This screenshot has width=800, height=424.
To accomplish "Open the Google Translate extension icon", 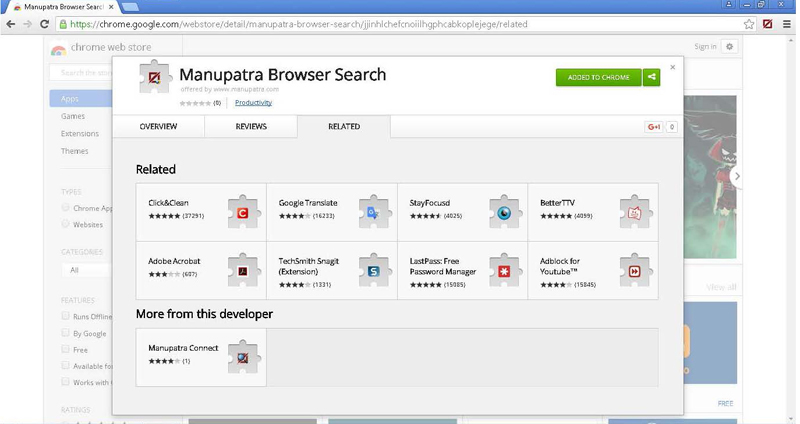I will [x=374, y=212].
